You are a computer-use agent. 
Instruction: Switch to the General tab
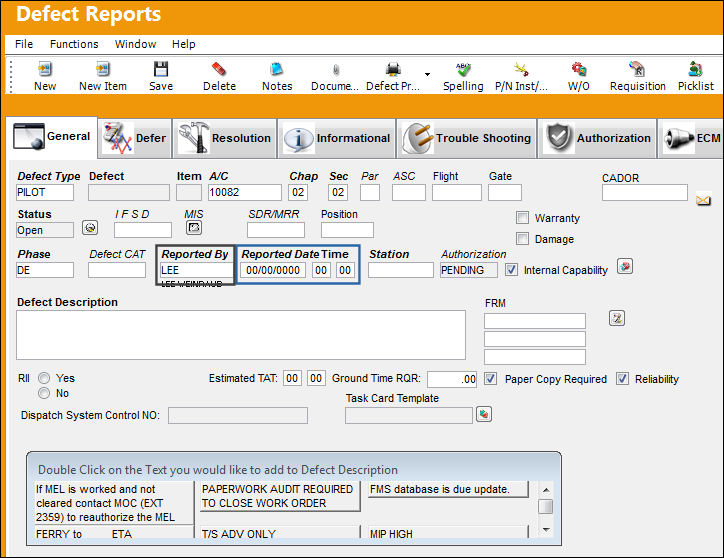[x=52, y=137]
